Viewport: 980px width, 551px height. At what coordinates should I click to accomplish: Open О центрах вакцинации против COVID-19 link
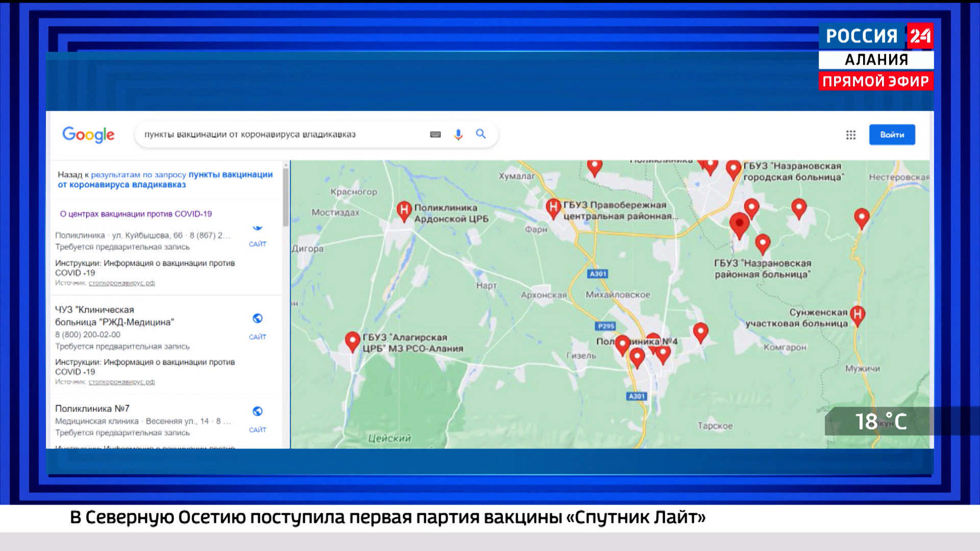(136, 214)
